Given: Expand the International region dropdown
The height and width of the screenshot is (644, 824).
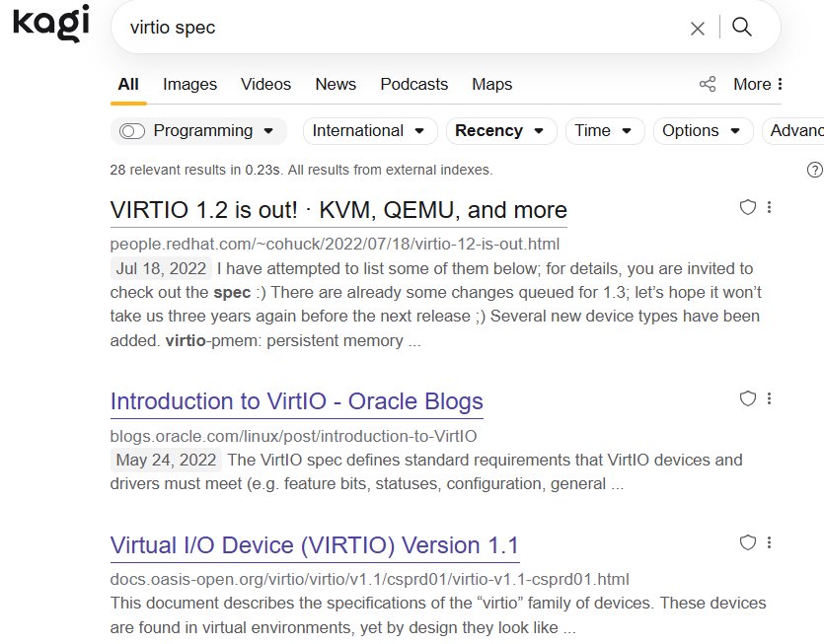Looking at the screenshot, I should click(369, 131).
